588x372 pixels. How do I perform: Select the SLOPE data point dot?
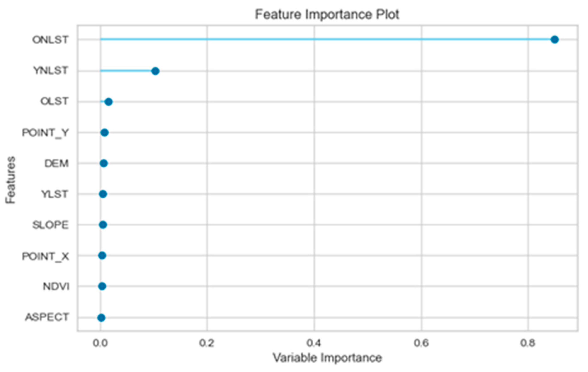click(103, 225)
